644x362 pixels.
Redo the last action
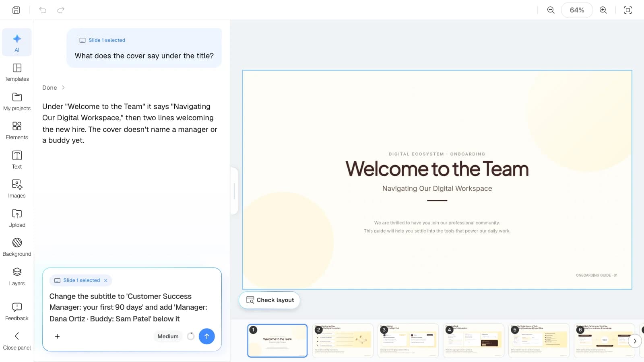click(x=61, y=10)
